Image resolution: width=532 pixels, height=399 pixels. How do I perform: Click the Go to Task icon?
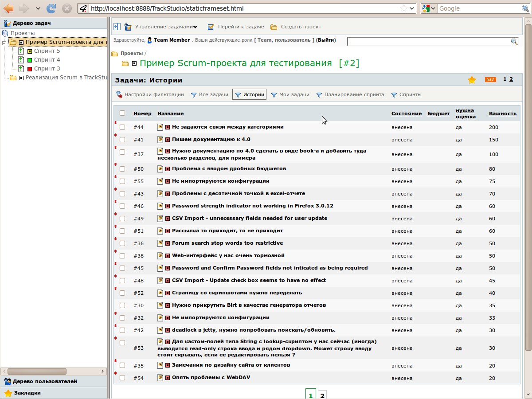[x=211, y=27]
